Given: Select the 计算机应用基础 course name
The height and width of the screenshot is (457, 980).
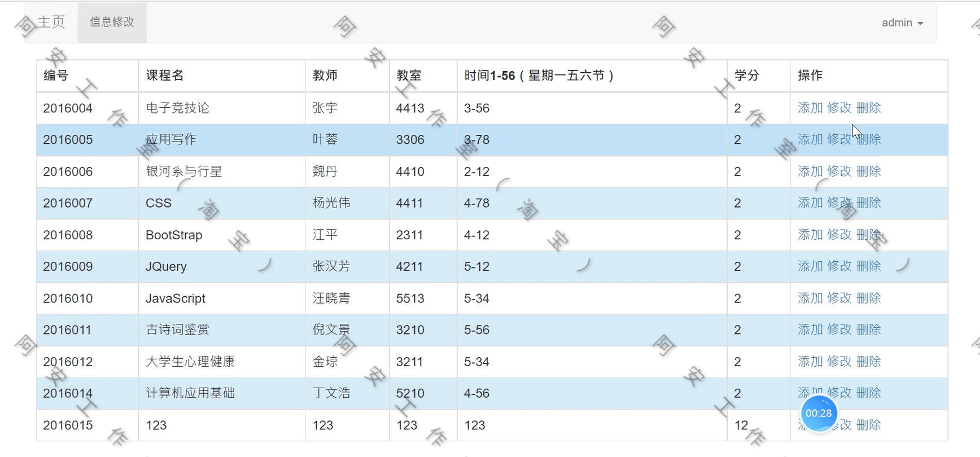Looking at the screenshot, I should 190,393.
